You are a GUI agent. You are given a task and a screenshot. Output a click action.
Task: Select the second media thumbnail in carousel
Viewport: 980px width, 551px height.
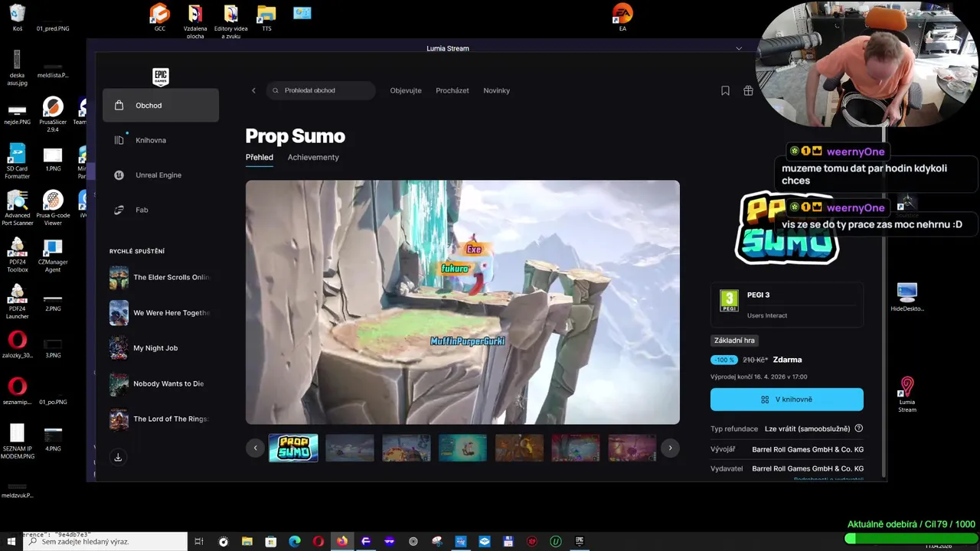click(350, 448)
